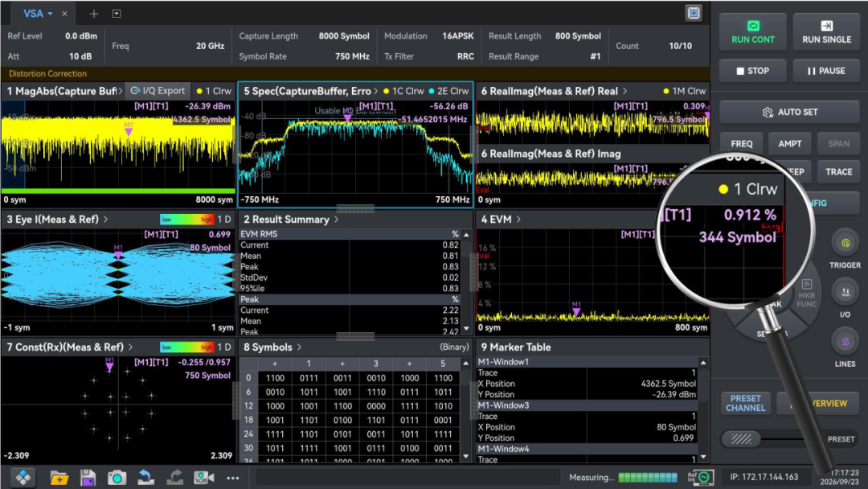Click the PRESET CHANNEL button
The height and width of the screenshot is (489, 868).
pos(746,403)
